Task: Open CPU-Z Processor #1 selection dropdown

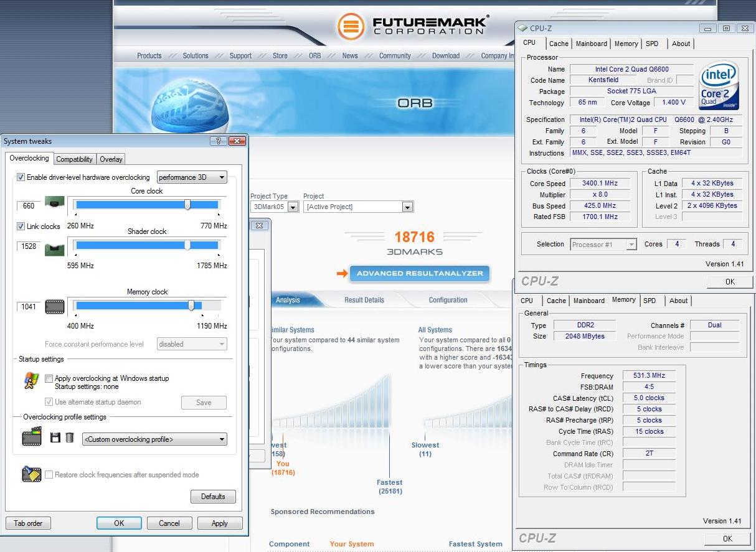Action: 603,245
